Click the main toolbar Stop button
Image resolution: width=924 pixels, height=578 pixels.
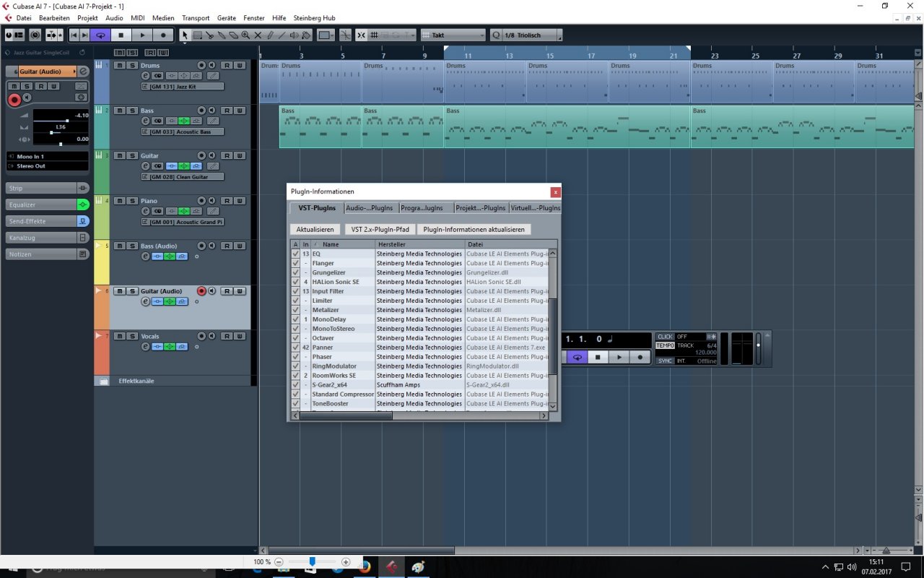[x=121, y=35]
